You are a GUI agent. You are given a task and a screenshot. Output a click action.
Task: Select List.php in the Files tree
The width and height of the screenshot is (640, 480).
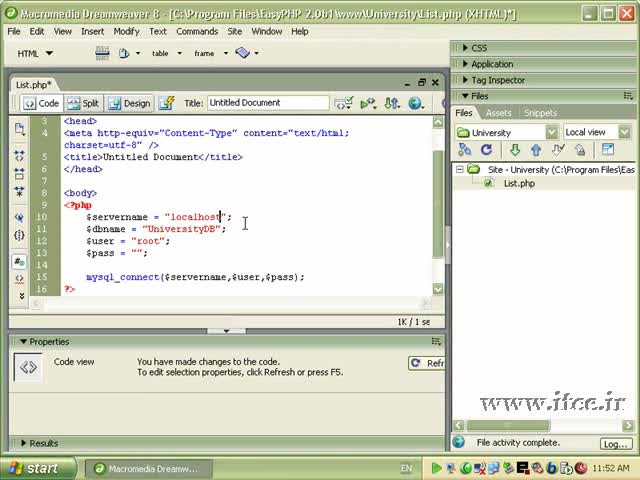pyautogui.click(x=519, y=184)
